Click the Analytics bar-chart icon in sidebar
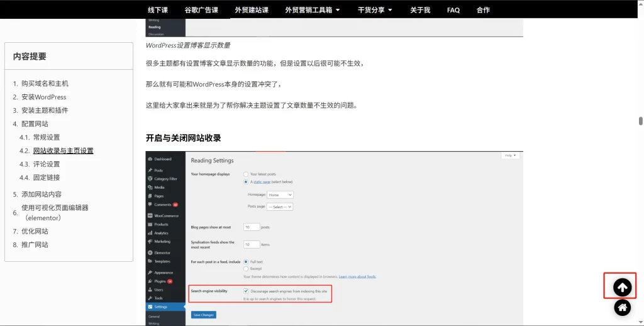Viewport: 644px width, 326px height. tap(150, 233)
